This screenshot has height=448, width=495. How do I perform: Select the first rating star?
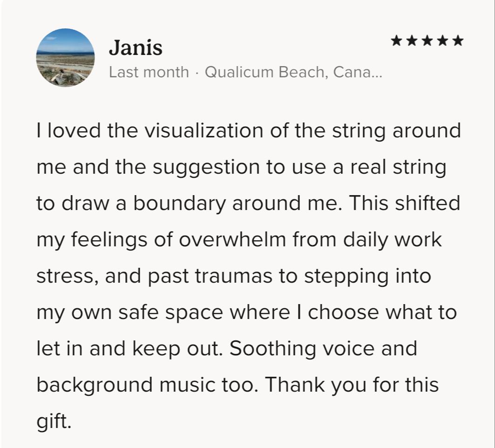(396, 41)
